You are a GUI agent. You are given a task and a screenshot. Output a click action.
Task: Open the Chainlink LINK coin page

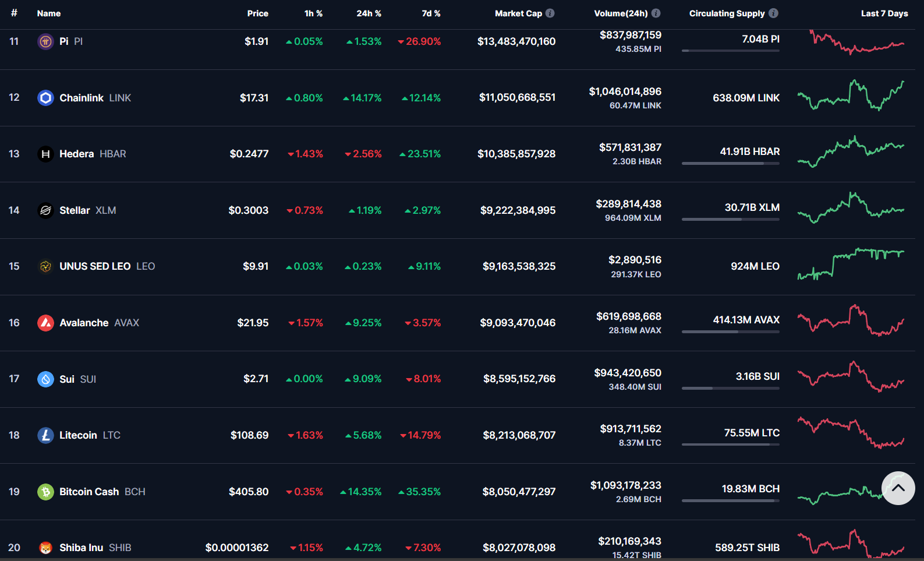click(95, 98)
